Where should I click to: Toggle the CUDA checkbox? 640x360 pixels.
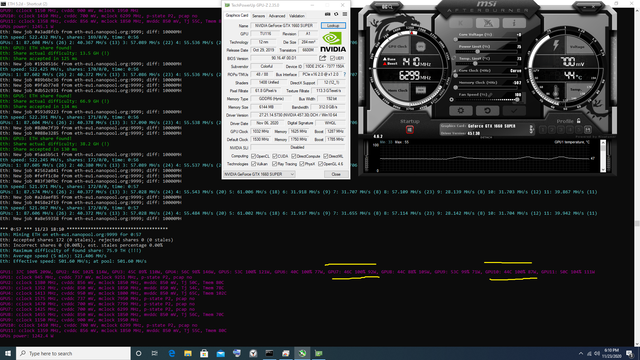click(x=275, y=156)
